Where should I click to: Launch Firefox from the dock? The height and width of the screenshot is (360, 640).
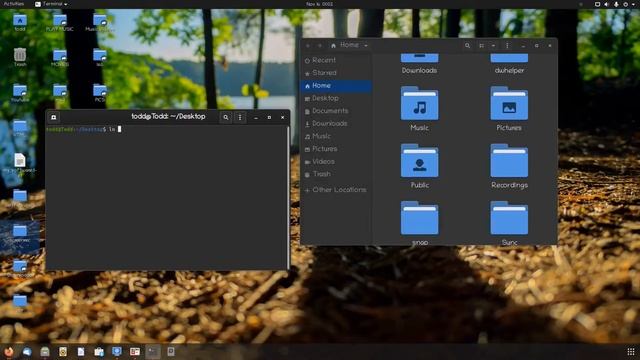[9, 351]
